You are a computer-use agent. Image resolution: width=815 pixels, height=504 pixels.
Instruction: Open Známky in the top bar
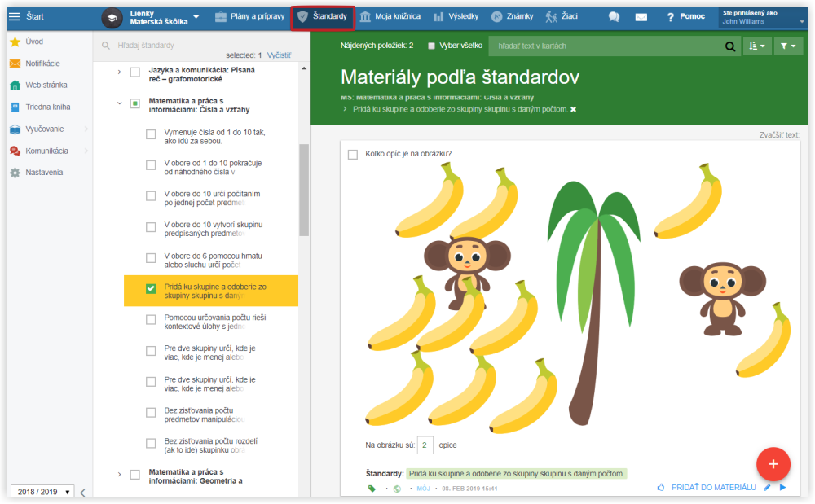pos(513,16)
